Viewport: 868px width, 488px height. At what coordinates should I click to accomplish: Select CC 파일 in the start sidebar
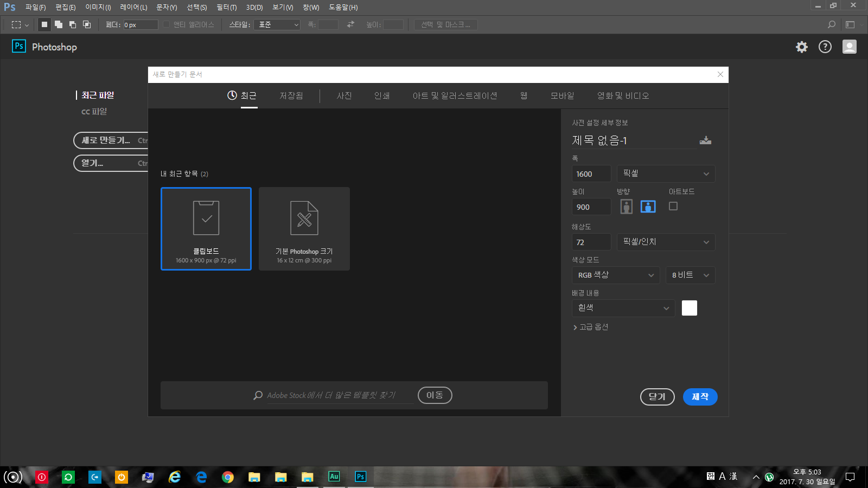point(94,111)
